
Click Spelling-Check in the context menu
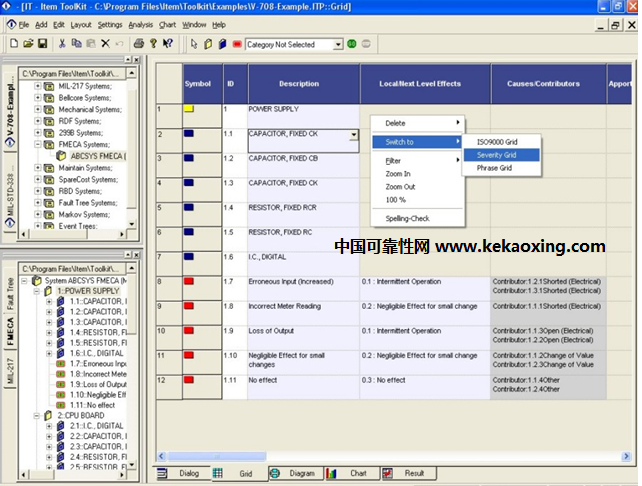click(x=407, y=217)
